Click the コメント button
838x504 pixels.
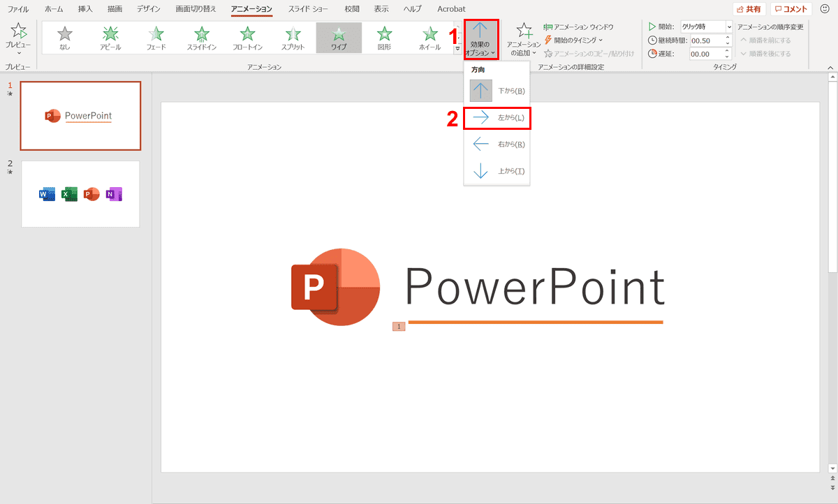tap(791, 9)
